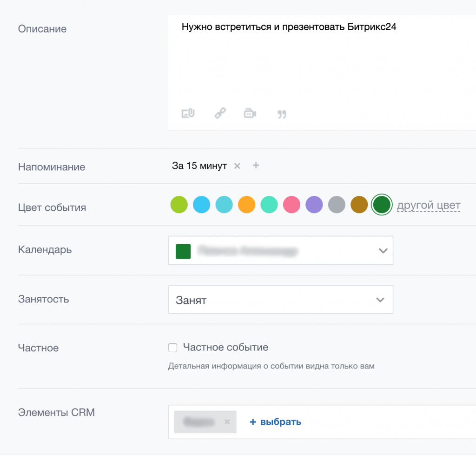Remove the selected CRM element tag
The image size is (476, 455).
(227, 422)
